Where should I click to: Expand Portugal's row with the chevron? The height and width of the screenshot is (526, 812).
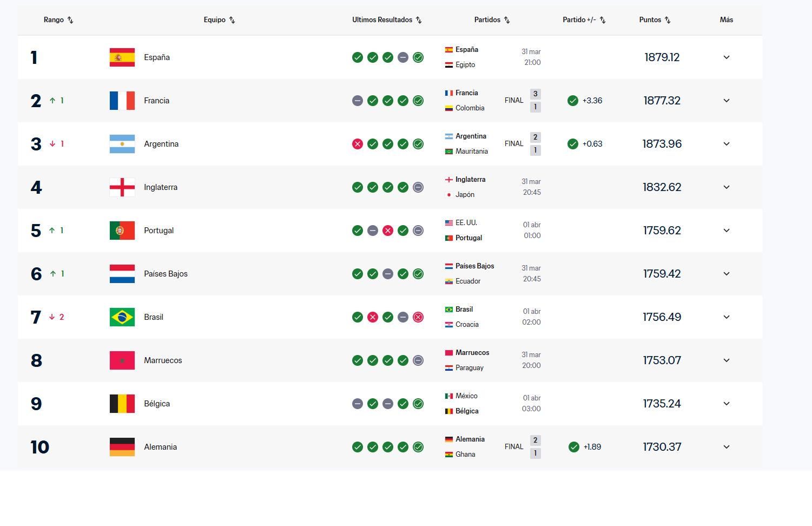click(726, 231)
